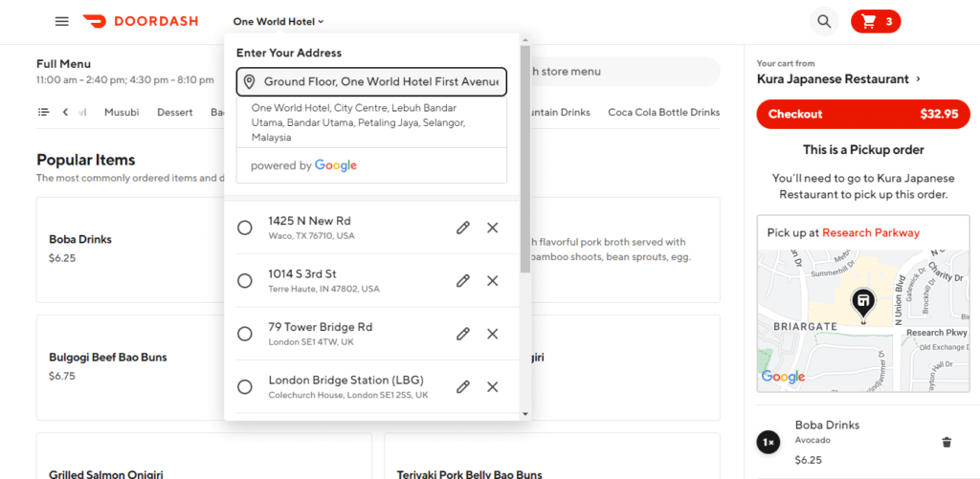Open the hamburger navigation menu
980x479 pixels.
pos(62,21)
